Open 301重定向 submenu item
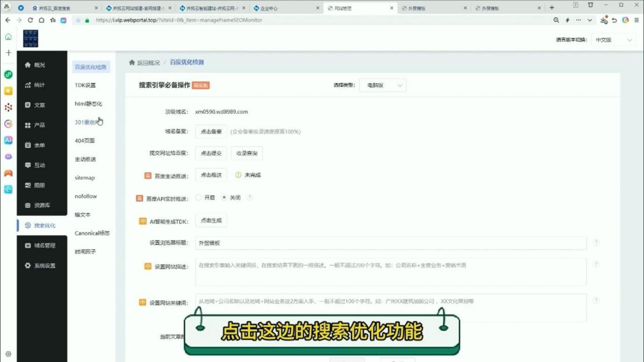 87,123
